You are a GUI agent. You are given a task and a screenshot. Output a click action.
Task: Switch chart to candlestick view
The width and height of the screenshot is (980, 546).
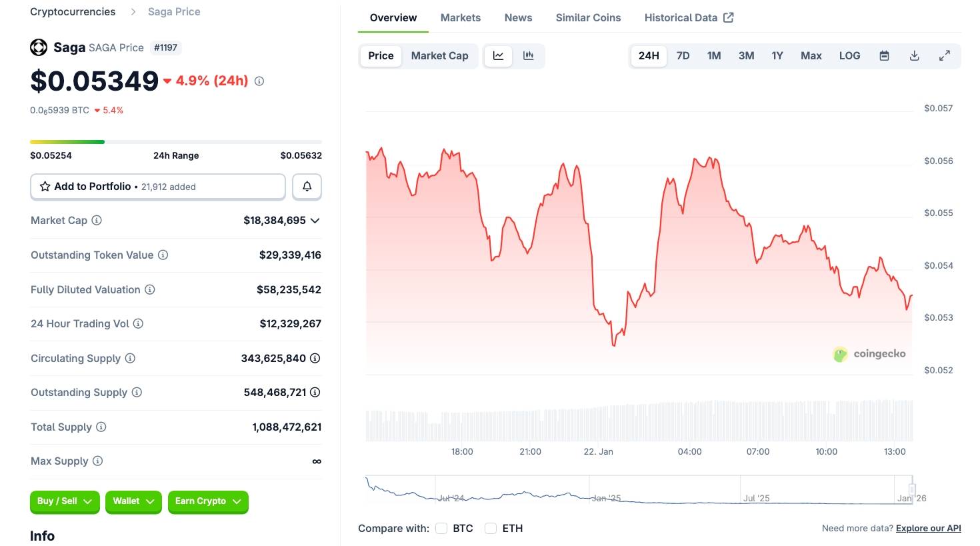528,55
